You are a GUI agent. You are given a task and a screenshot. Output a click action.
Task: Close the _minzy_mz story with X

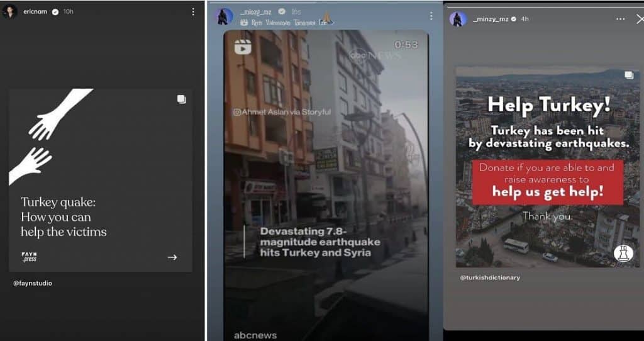[640, 19]
